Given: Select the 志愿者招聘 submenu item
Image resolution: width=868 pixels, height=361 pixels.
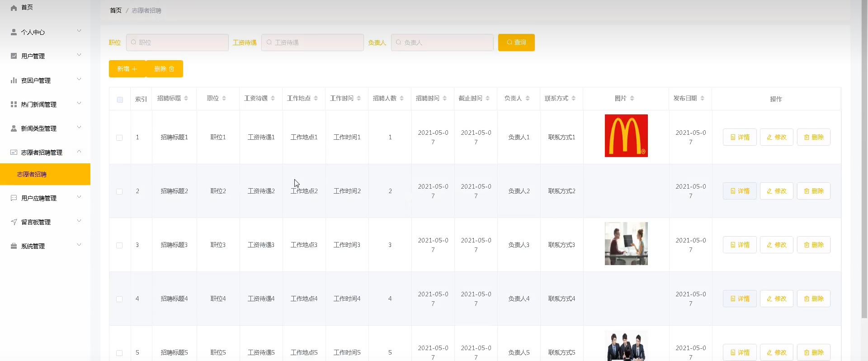Looking at the screenshot, I should point(45,174).
